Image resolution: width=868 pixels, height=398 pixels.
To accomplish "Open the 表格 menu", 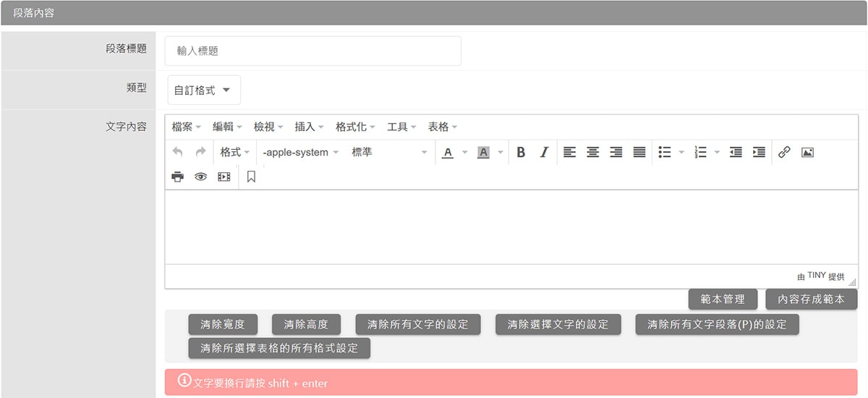I will (443, 127).
